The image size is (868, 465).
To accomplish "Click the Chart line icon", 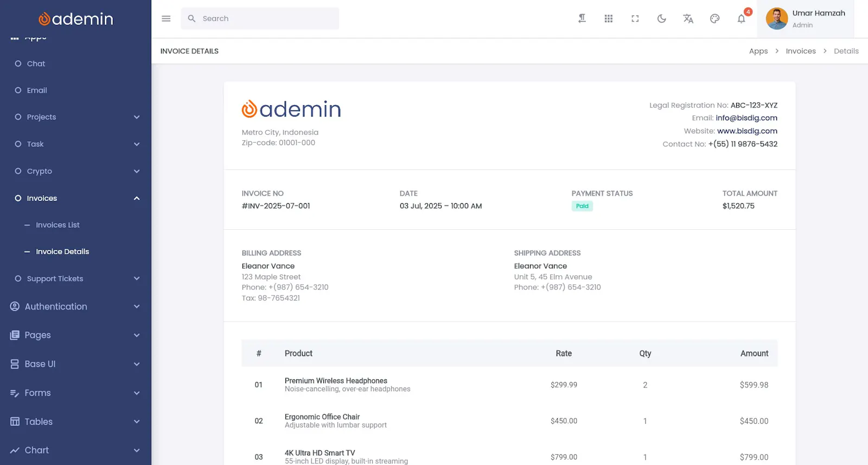I will point(15,450).
